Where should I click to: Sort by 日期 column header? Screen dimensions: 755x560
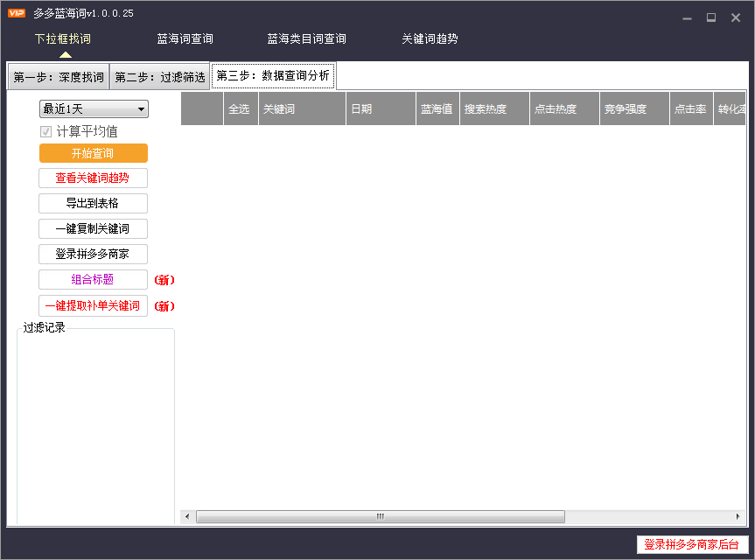(381, 108)
